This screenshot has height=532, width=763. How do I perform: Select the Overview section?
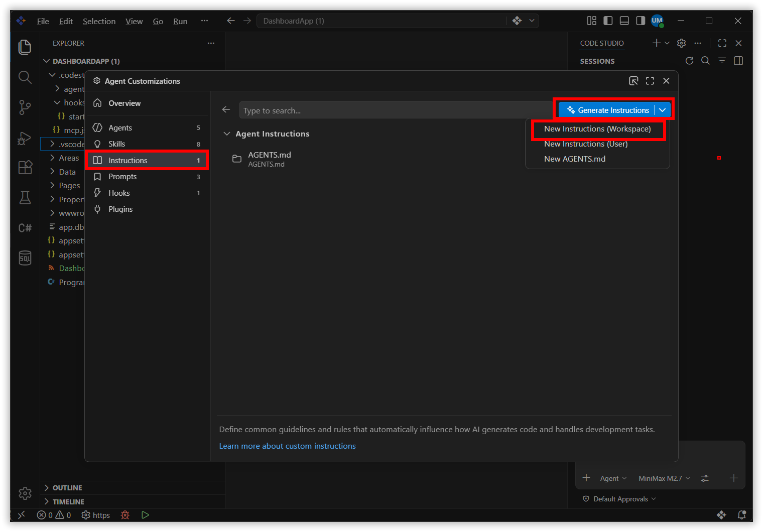pos(147,103)
